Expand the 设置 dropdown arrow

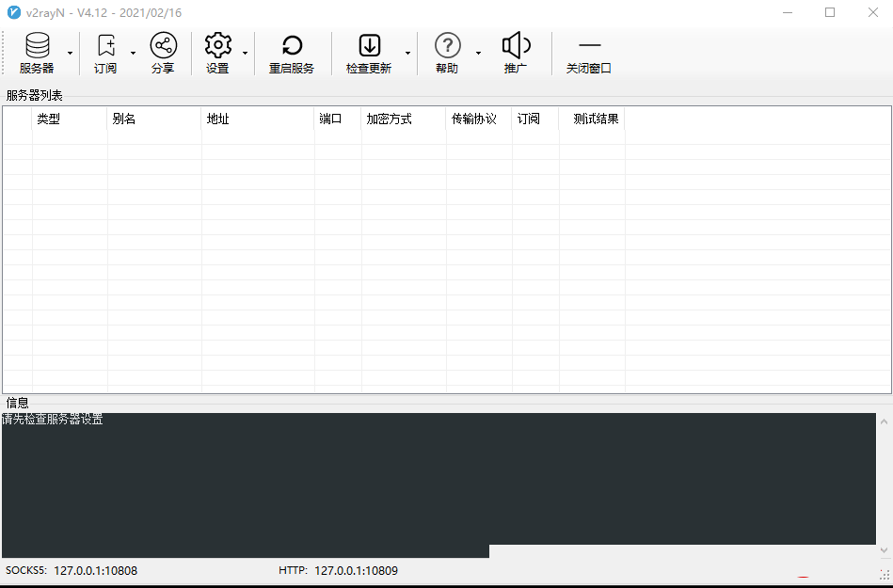coord(245,54)
